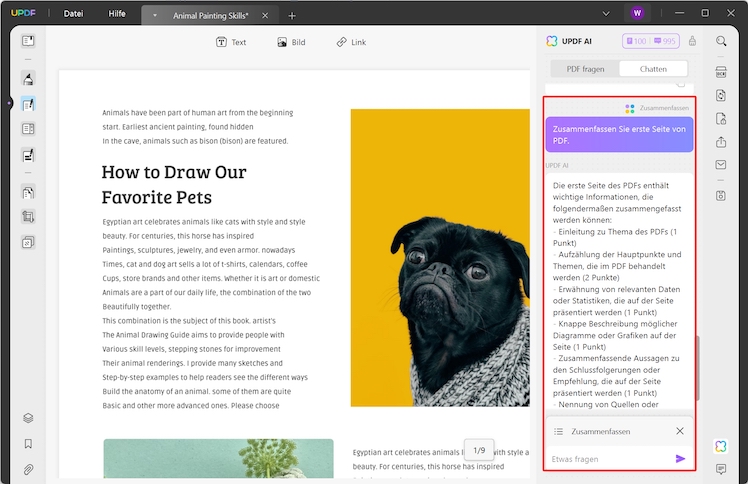Click the OCR recognize text icon

(721, 72)
